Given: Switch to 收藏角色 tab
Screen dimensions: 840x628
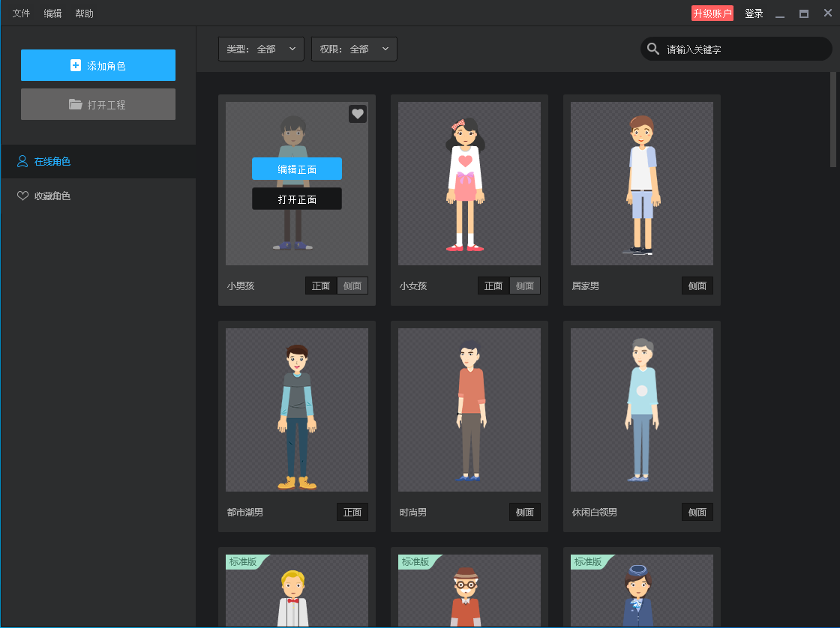Looking at the screenshot, I should [x=98, y=196].
